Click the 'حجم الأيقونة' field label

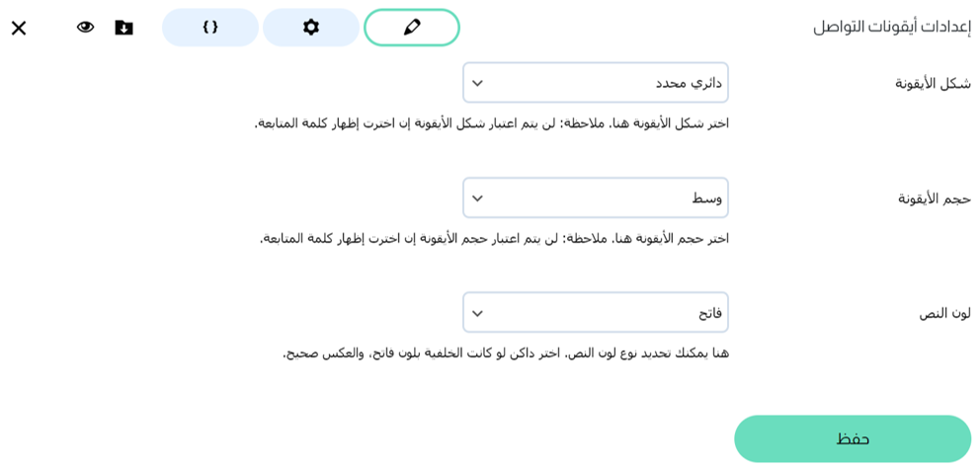pyautogui.click(x=934, y=198)
